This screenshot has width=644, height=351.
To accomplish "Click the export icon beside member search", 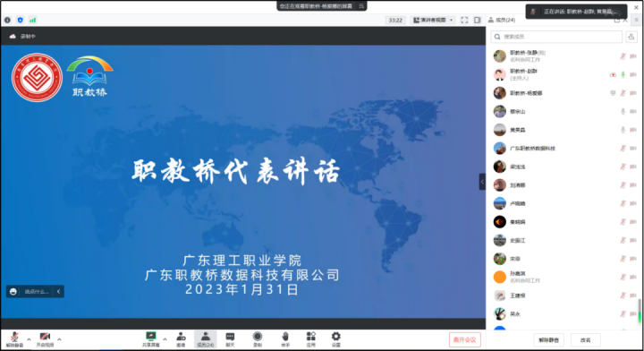I will (631, 37).
